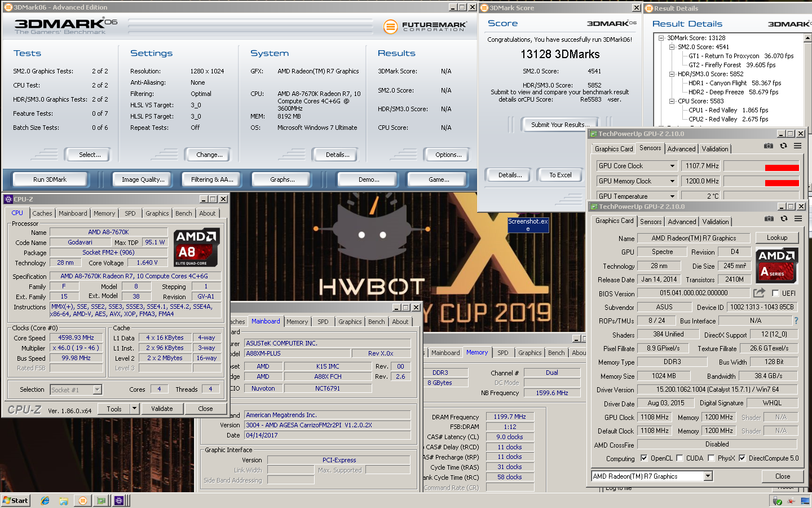Click the 3DMark06 title bar icon
The height and width of the screenshot is (508, 812).
(x=8, y=7)
